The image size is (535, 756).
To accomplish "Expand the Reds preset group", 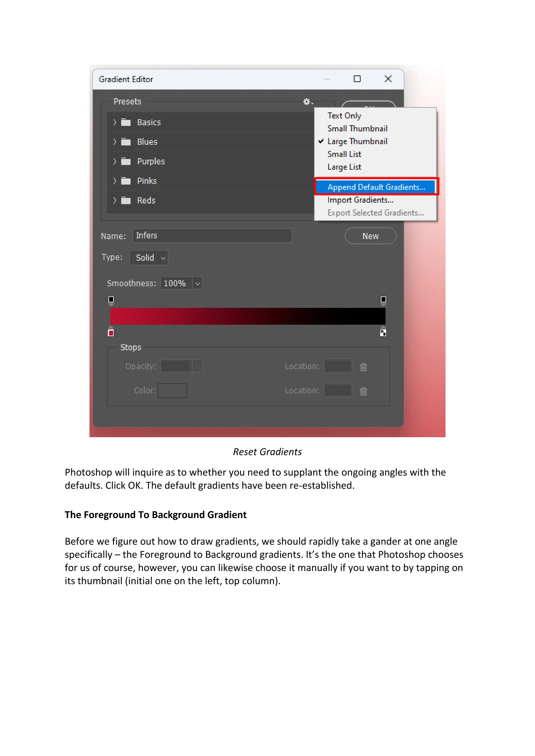I will (x=115, y=200).
